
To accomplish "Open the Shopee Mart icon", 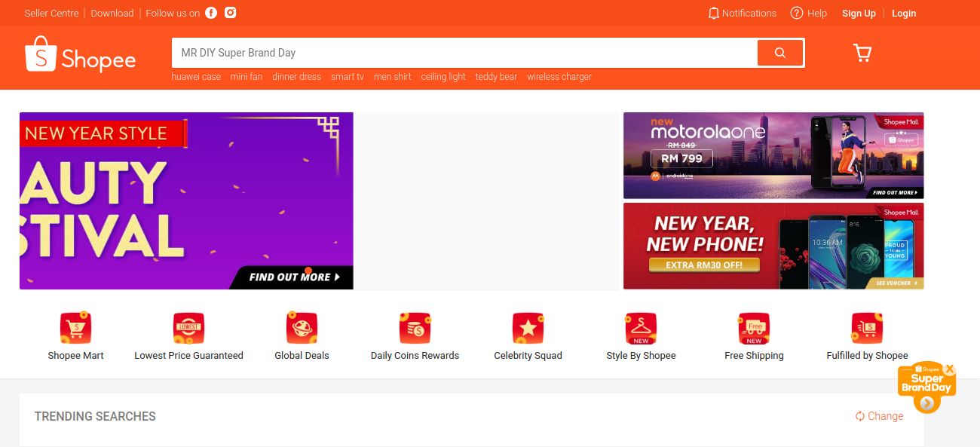I will [x=75, y=328].
